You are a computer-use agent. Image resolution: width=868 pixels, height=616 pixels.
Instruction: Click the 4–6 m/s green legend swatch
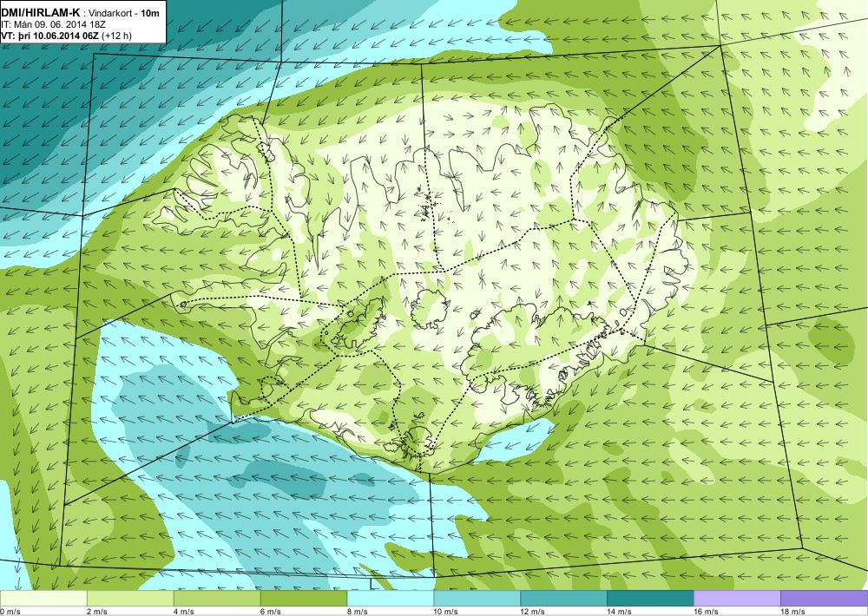pos(217,599)
